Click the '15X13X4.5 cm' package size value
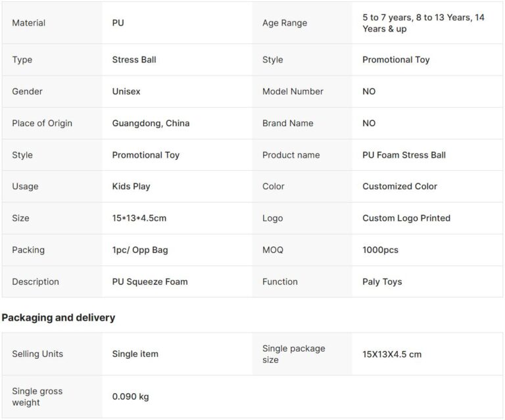This screenshot has height=420, width=505. [x=392, y=354]
